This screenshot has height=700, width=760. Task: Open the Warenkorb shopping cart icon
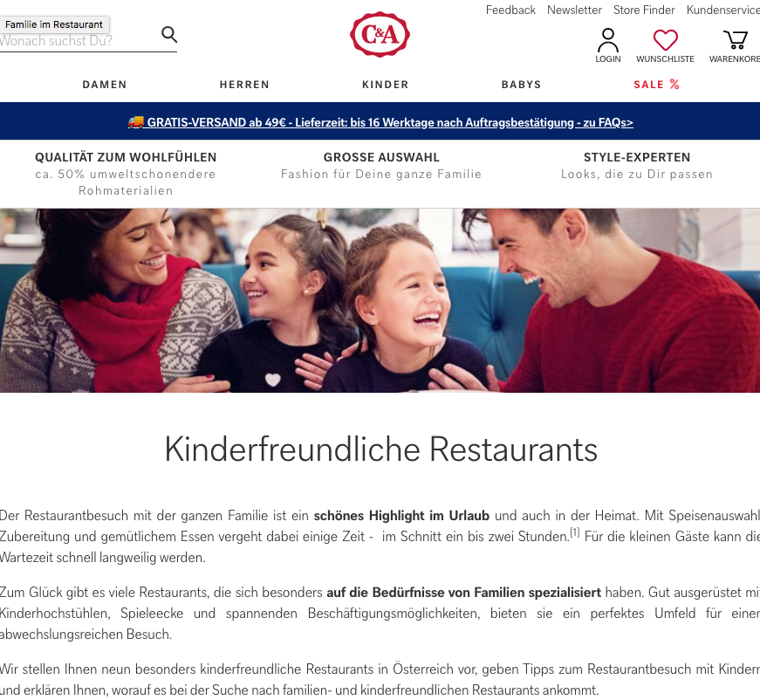point(736,40)
